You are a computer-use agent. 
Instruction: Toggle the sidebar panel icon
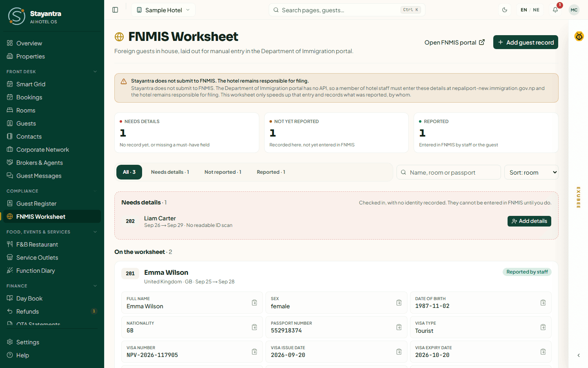click(115, 10)
